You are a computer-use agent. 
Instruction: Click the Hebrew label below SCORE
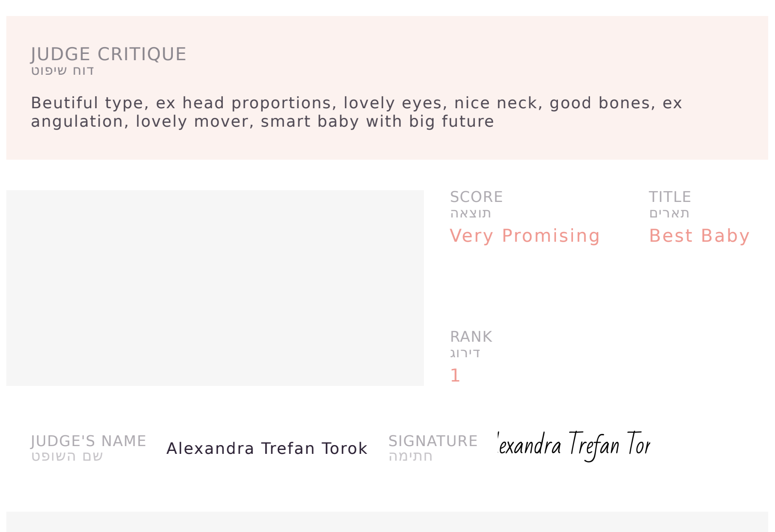point(470,214)
